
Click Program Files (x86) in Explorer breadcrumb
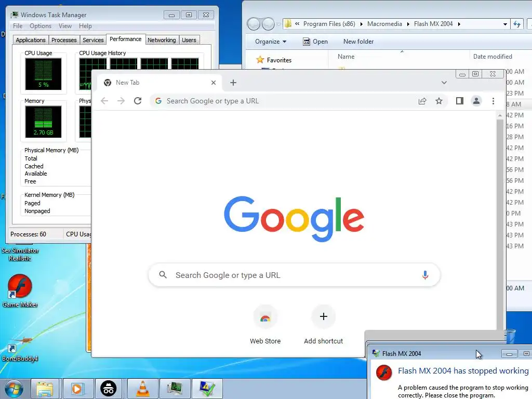(x=329, y=24)
